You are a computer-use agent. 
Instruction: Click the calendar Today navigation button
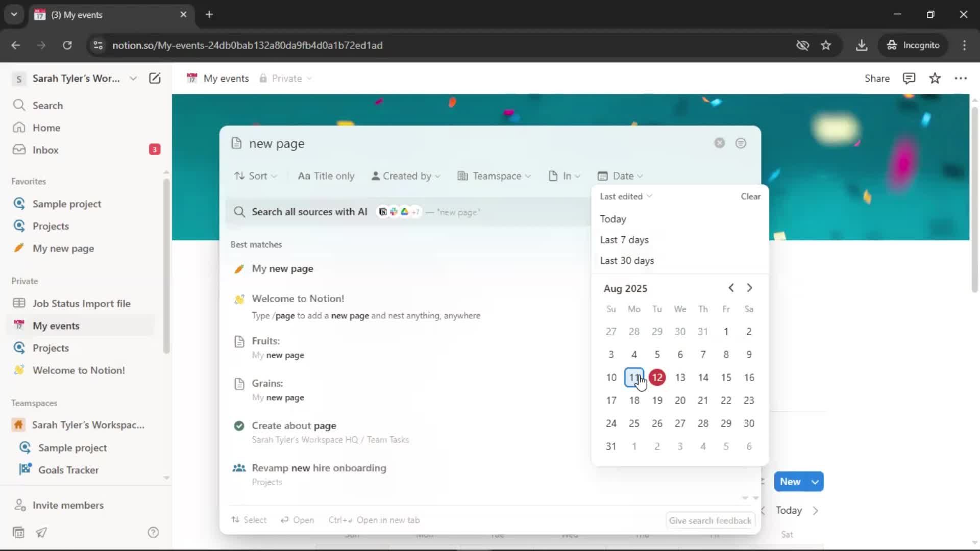[x=789, y=511]
